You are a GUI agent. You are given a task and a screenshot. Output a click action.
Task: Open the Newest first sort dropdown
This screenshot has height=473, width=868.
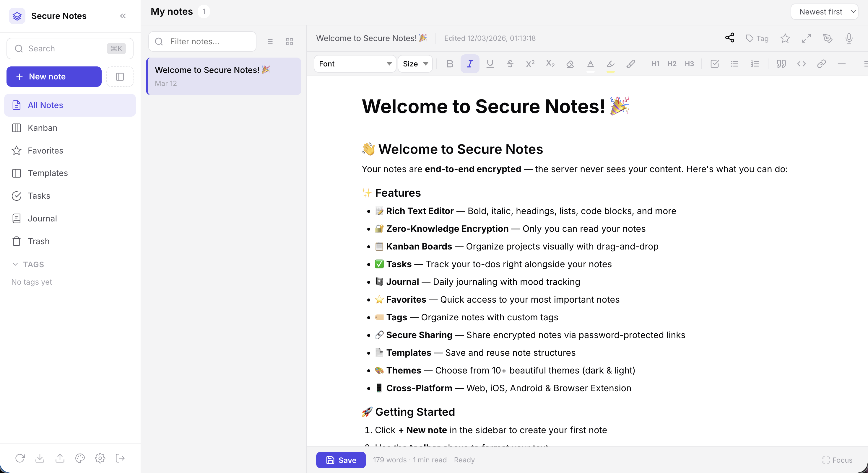tap(825, 12)
